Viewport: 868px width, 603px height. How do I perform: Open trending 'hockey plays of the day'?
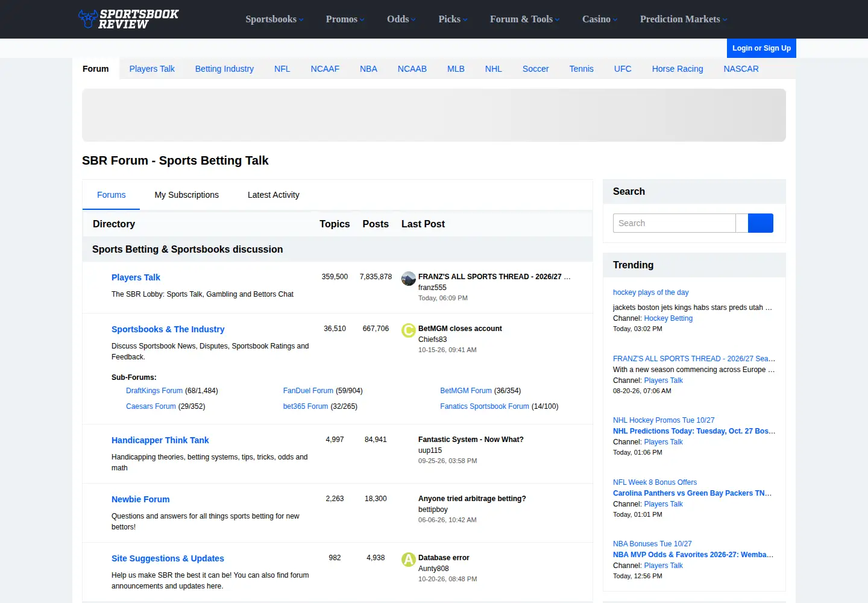pyautogui.click(x=650, y=292)
